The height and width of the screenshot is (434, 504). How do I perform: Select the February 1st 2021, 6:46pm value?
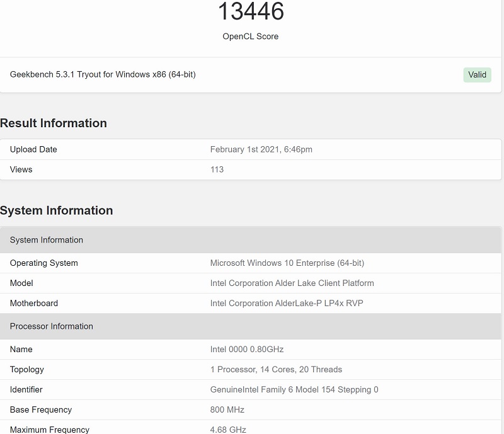[261, 149]
